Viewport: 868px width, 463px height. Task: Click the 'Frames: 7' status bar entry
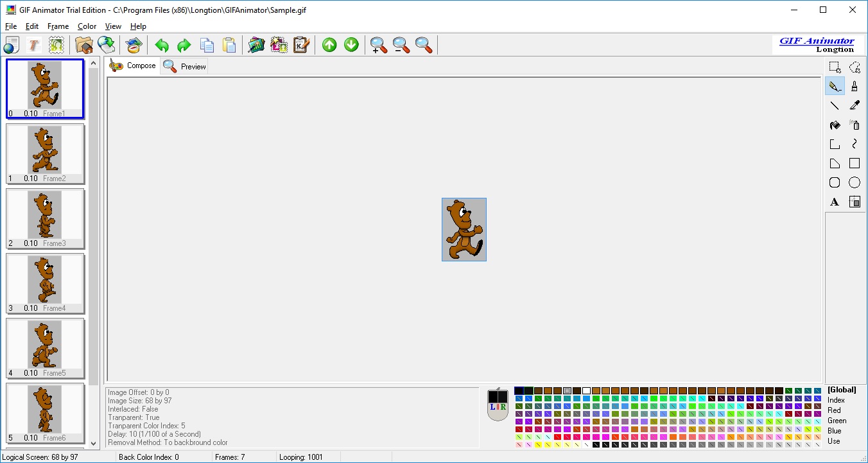230,457
